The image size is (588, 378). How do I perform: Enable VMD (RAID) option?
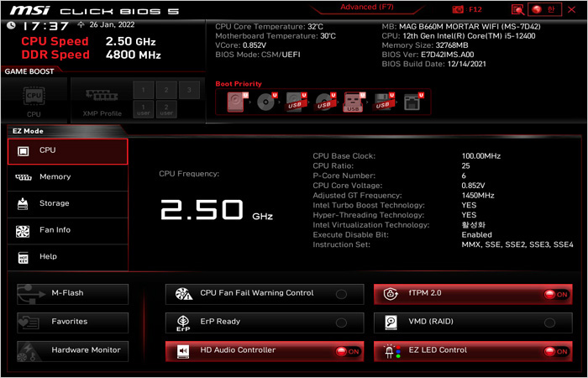pos(549,323)
